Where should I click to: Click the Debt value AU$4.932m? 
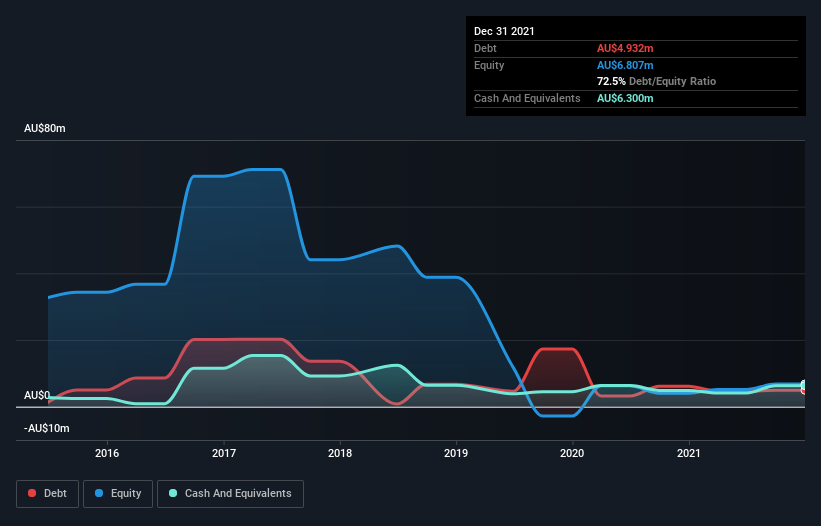coord(625,48)
